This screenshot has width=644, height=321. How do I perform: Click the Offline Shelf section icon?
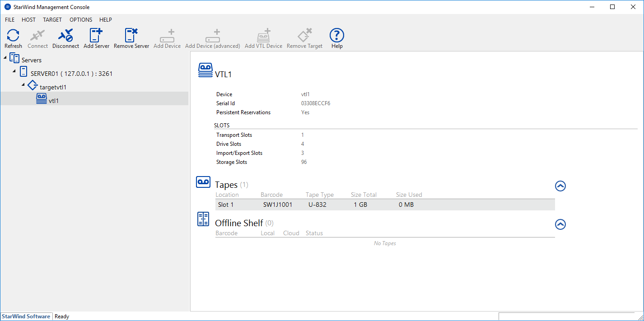tap(203, 219)
